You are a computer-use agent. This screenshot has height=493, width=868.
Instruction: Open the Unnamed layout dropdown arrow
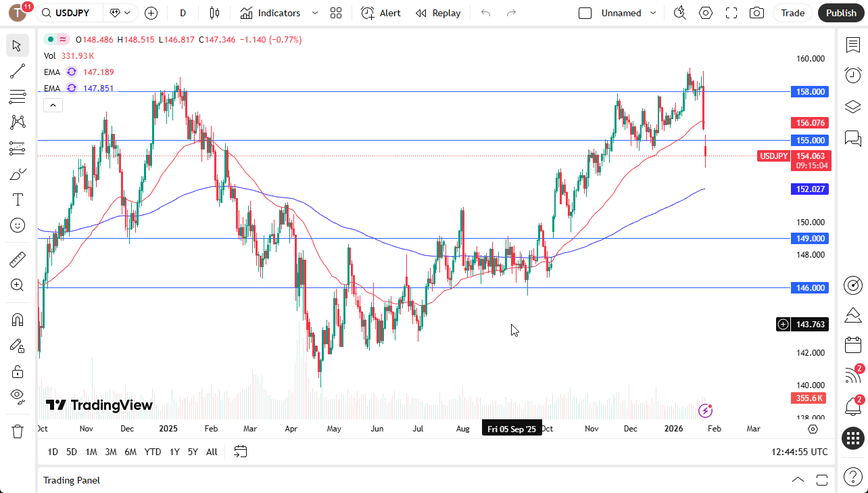[653, 13]
